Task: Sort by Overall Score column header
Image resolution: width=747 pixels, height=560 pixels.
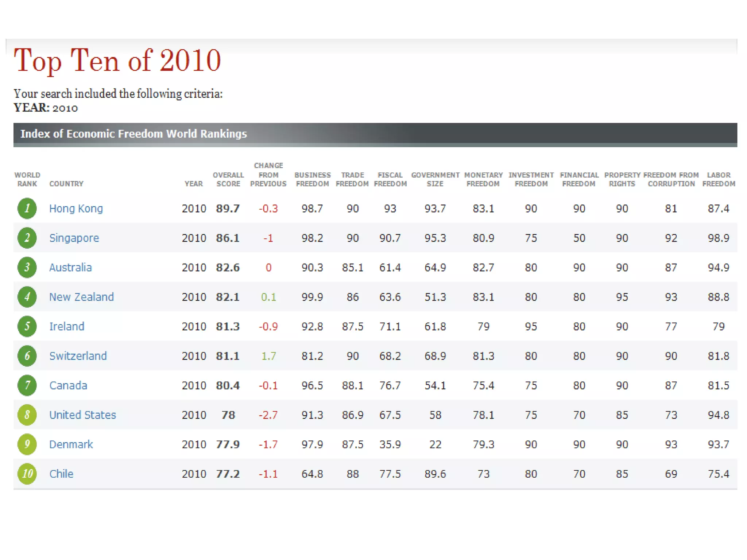Action: click(x=228, y=179)
